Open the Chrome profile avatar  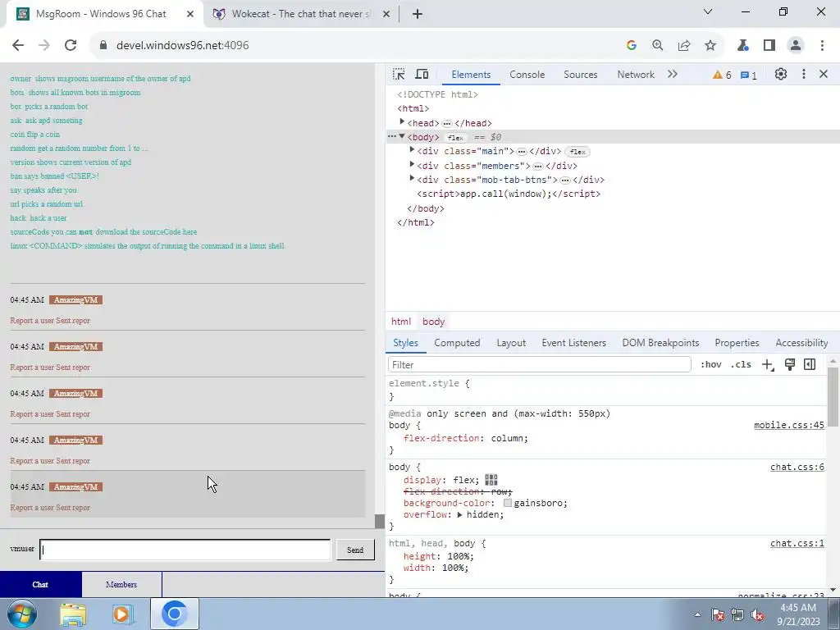(x=796, y=46)
